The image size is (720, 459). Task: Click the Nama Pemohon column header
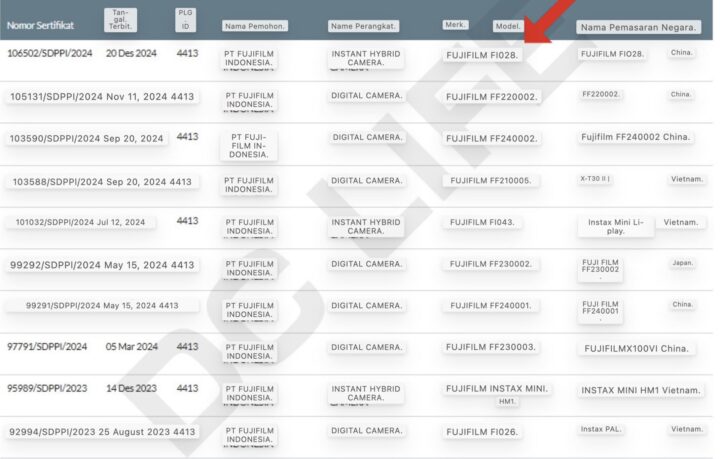tap(255, 26)
